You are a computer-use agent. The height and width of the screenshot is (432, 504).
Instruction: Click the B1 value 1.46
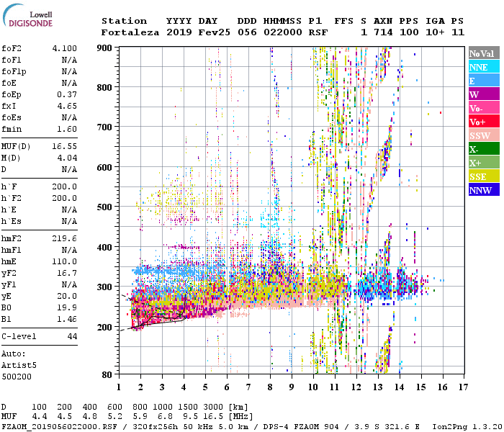pyautogui.click(x=67, y=319)
